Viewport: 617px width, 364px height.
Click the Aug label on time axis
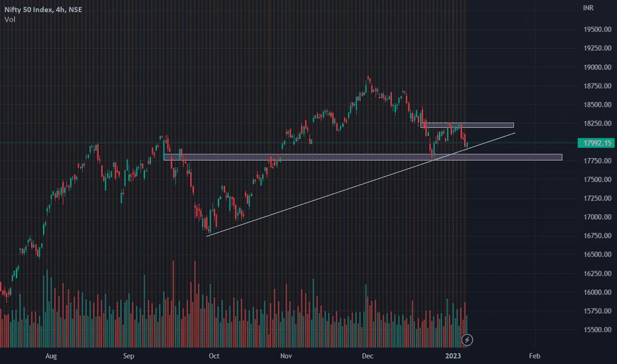tap(51, 356)
